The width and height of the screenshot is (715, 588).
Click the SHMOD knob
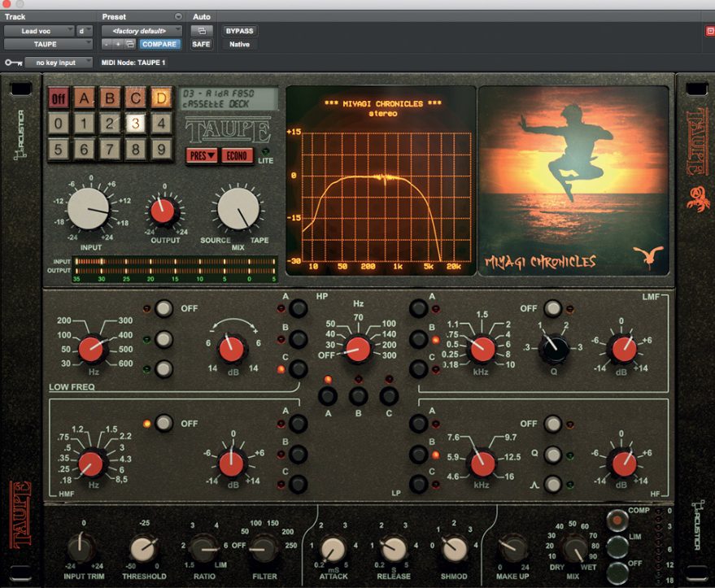454,549
